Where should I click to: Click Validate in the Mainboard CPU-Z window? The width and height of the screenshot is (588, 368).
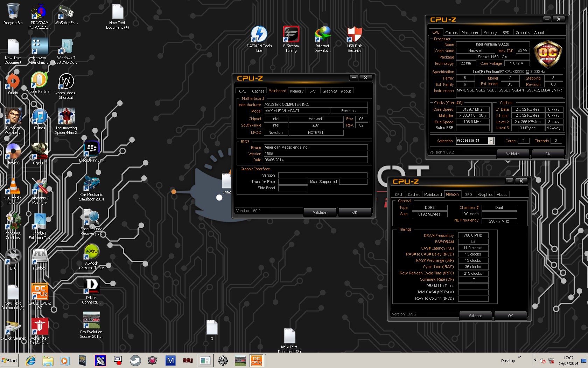click(320, 212)
